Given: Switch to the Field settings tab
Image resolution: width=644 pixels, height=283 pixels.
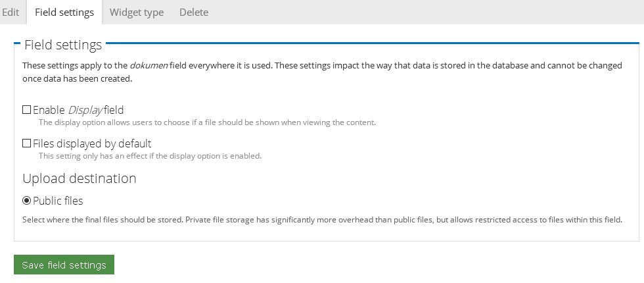Looking at the screenshot, I should click(x=64, y=12).
